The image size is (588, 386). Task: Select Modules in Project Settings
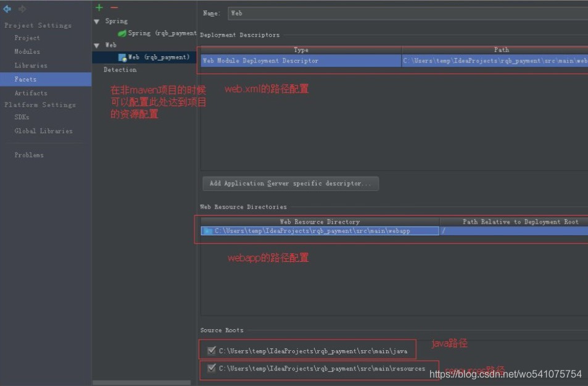click(x=27, y=51)
